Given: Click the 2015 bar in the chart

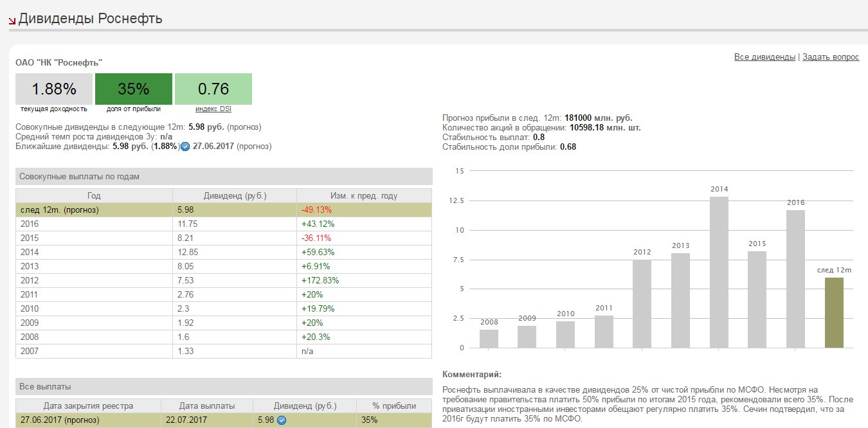Looking at the screenshot, I should (x=757, y=299).
